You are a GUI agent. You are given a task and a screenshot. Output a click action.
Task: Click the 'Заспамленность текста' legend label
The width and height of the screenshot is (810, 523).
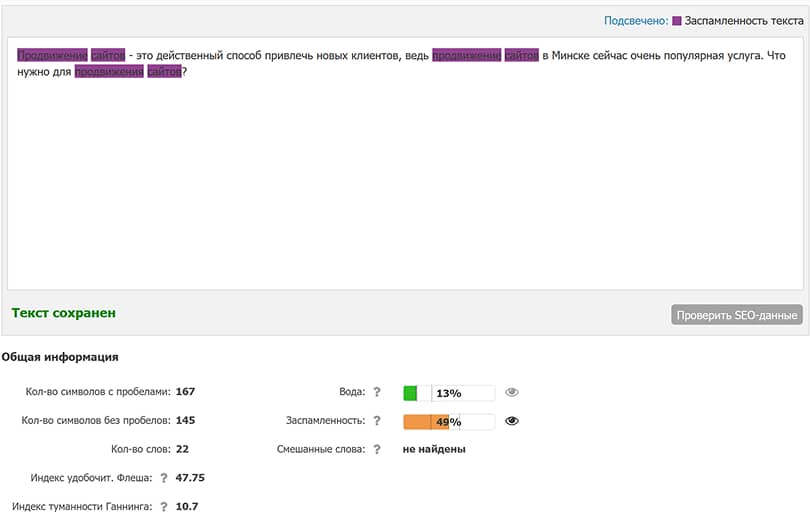(x=744, y=21)
